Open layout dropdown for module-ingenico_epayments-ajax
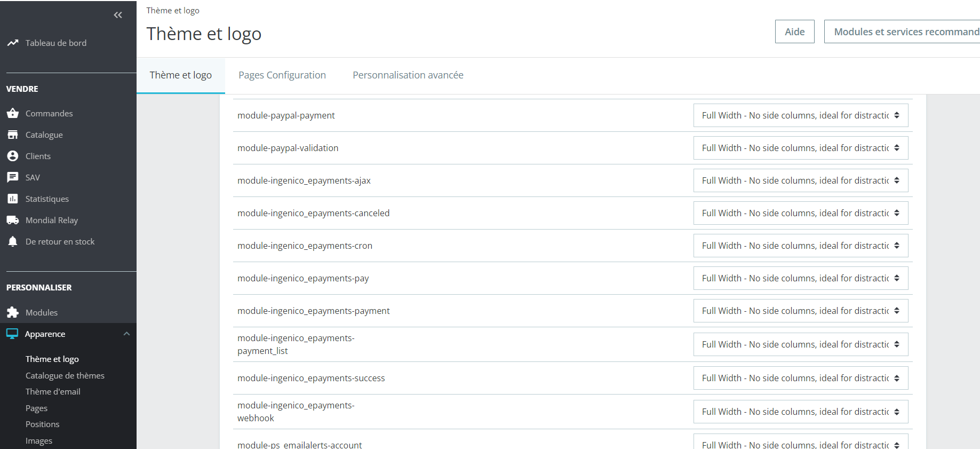The width and height of the screenshot is (980, 449). click(x=801, y=180)
